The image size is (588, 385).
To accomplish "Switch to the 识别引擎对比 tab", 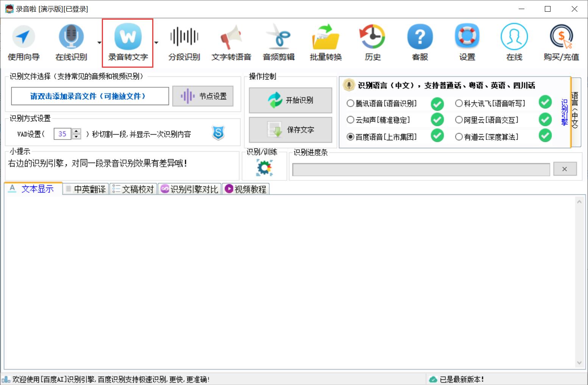I will click(x=189, y=189).
